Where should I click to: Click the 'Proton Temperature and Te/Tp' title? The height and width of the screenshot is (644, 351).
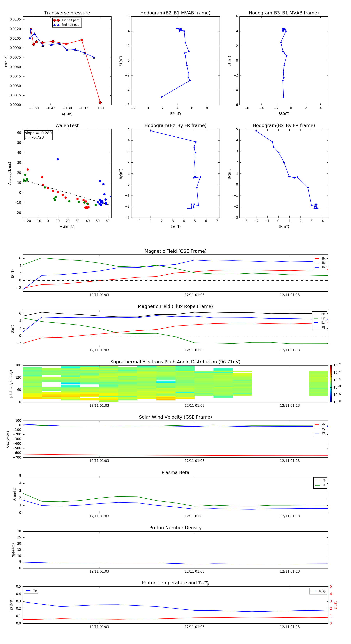tap(175, 583)
